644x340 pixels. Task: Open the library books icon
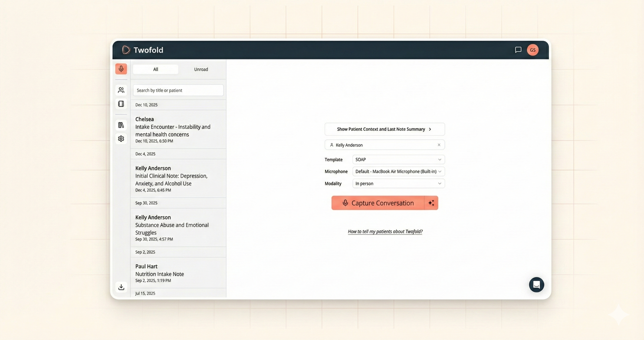pyautogui.click(x=121, y=125)
